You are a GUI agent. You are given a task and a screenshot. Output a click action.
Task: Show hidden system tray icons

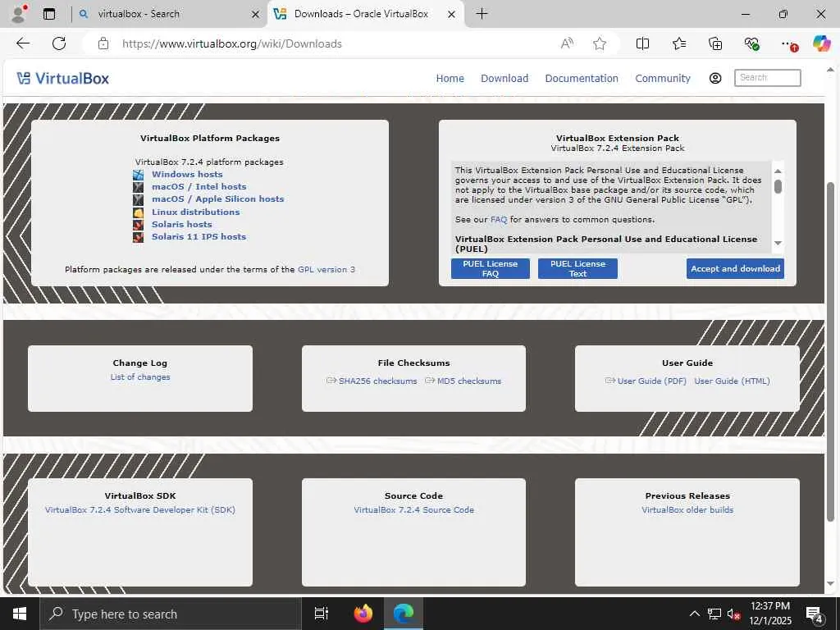694,614
